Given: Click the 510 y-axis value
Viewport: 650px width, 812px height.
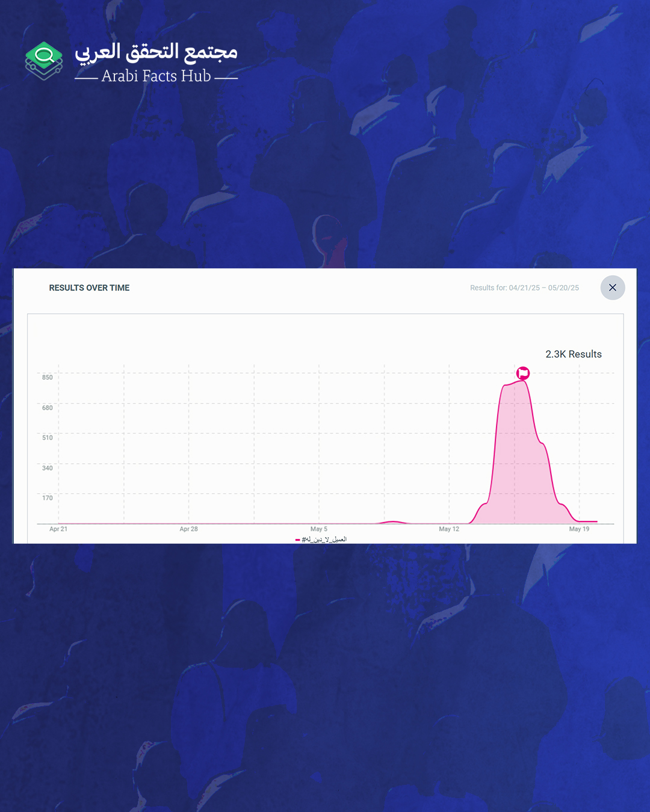Looking at the screenshot, I should 47,438.
